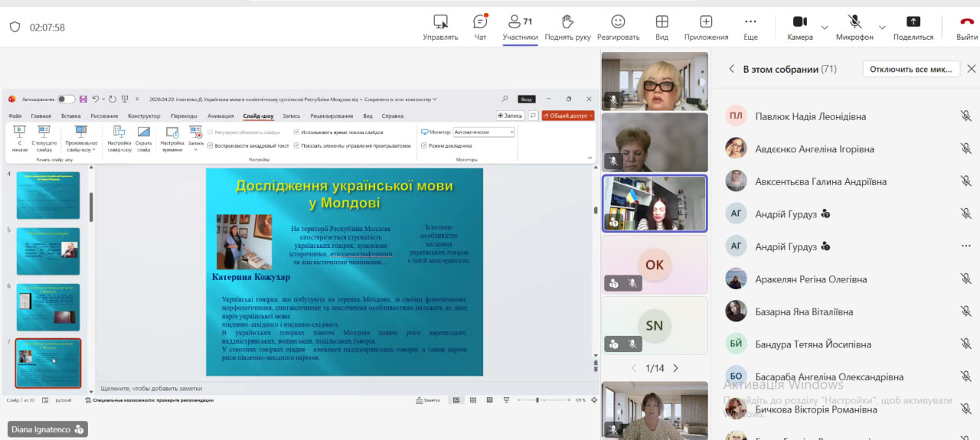Open Настройка времени rehearse timings
980x440 pixels.
pos(172,139)
